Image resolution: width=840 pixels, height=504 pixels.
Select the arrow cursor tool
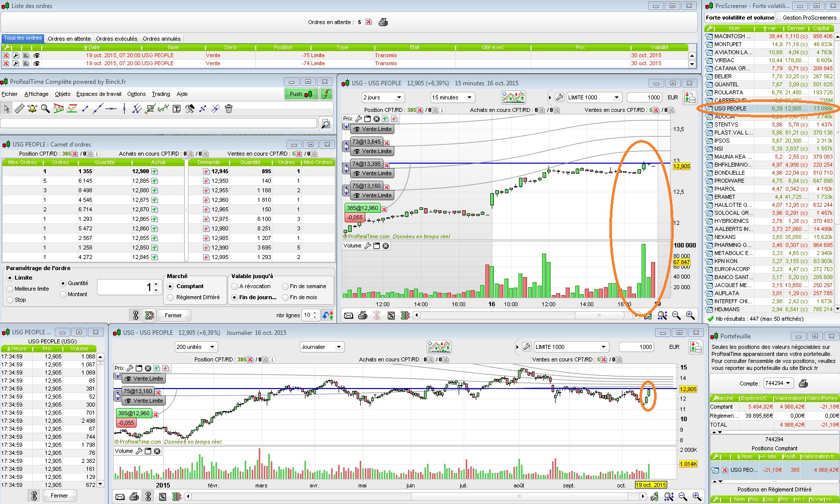click(7, 108)
